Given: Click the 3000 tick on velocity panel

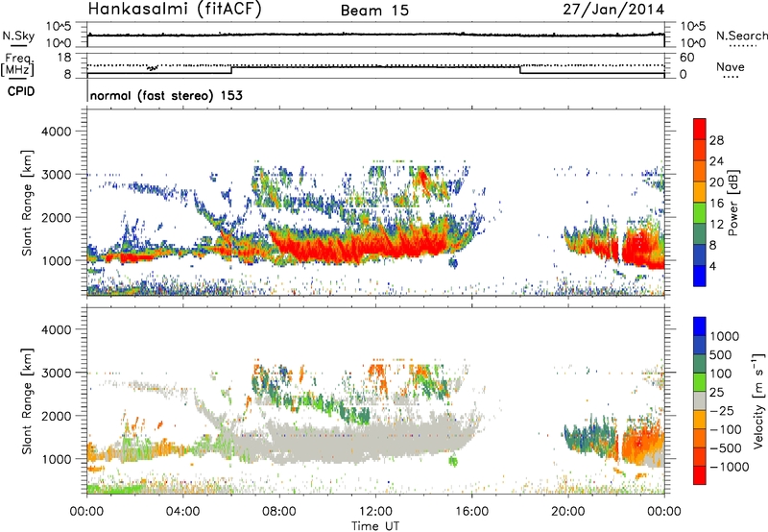Looking at the screenshot, I should pos(56,373).
